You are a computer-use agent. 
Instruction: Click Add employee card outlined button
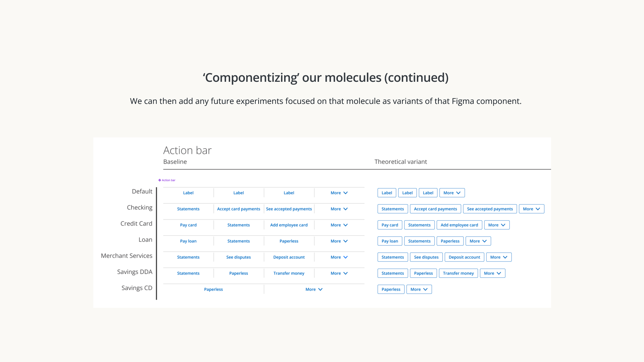tap(459, 225)
